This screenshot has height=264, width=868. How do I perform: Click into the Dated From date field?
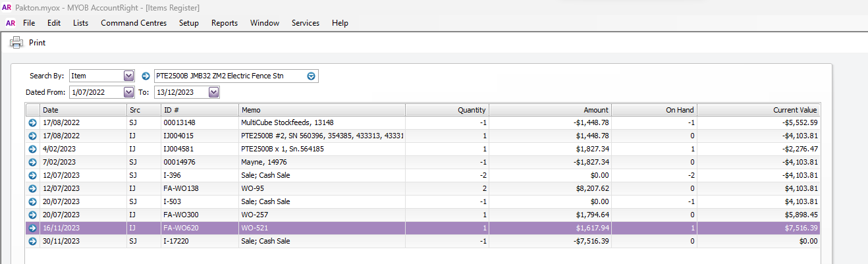(95, 92)
